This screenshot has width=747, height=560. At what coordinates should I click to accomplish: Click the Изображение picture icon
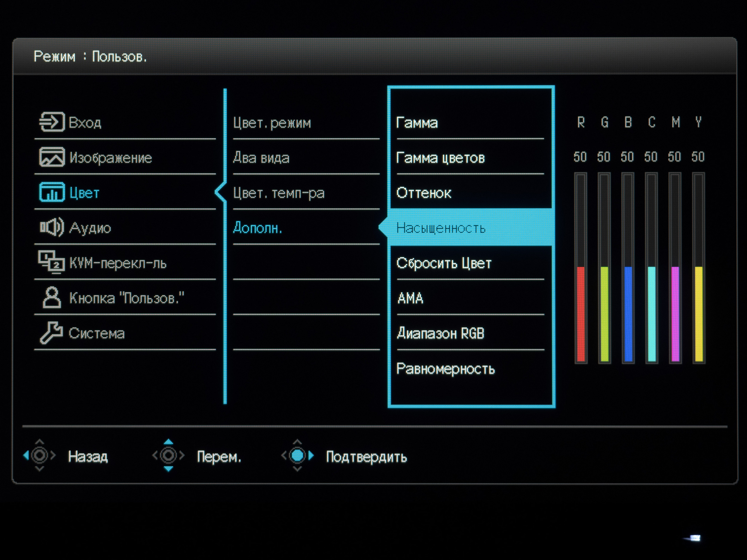[52, 157]
